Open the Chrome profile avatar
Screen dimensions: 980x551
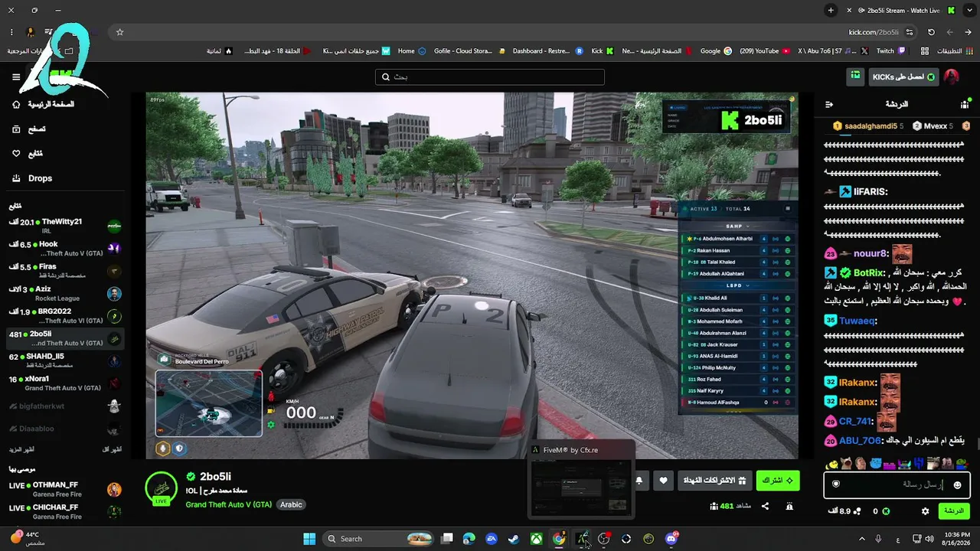[x=31, y=32]
